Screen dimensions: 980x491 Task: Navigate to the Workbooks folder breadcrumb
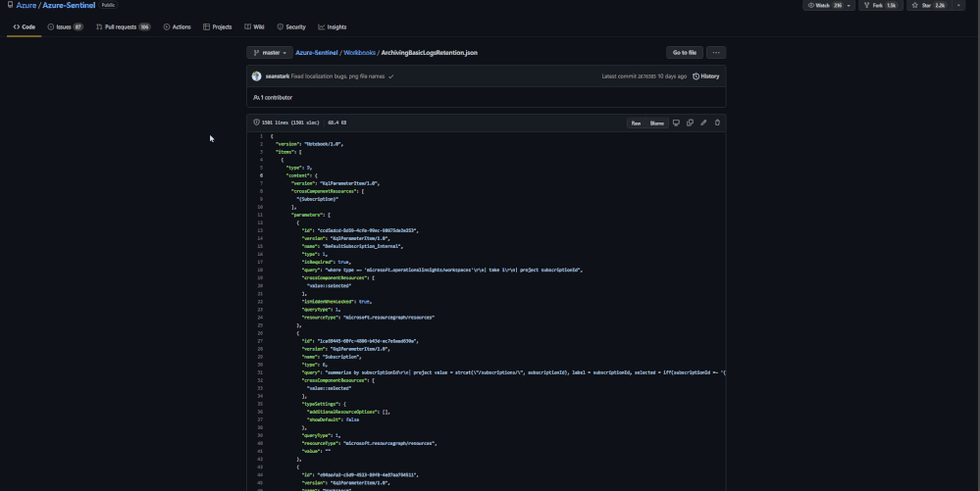point(359,53)
